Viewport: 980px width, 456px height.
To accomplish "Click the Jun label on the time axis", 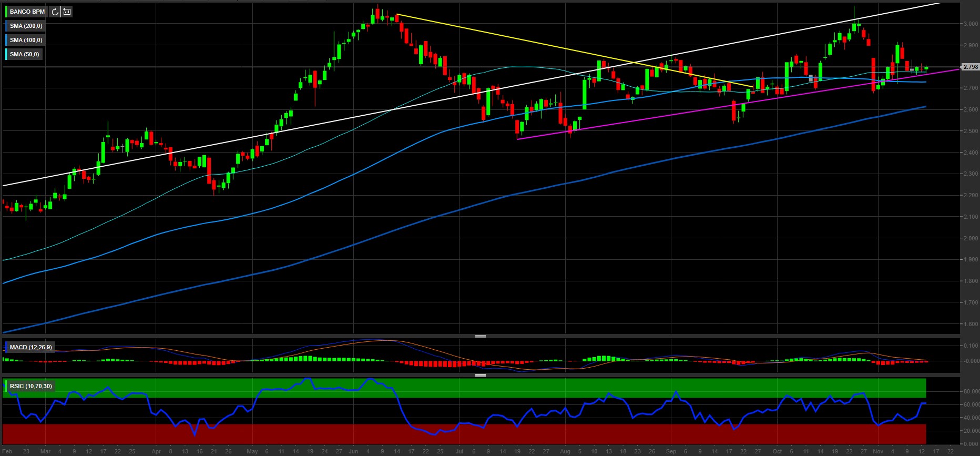I will click(353, 451).
